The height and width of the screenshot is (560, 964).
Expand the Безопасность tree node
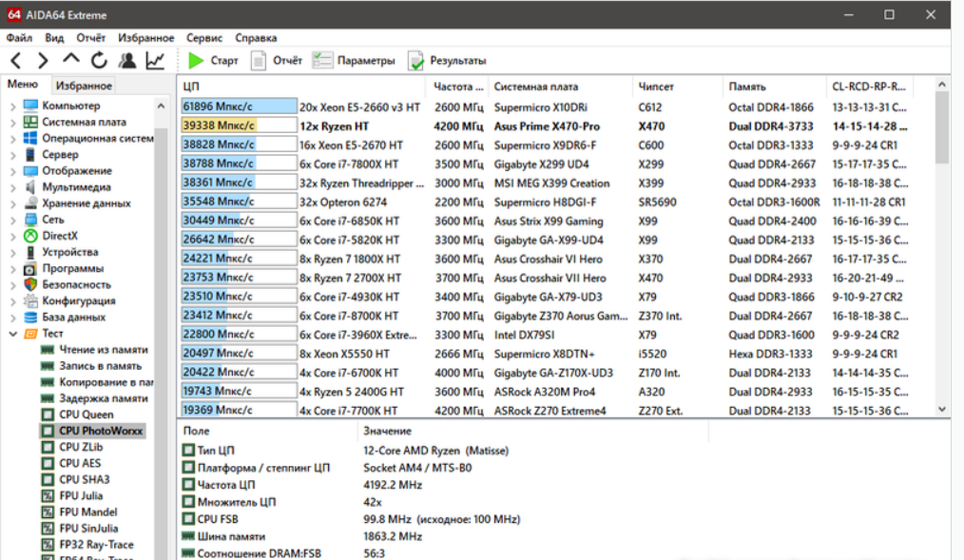tap(13, 284)
